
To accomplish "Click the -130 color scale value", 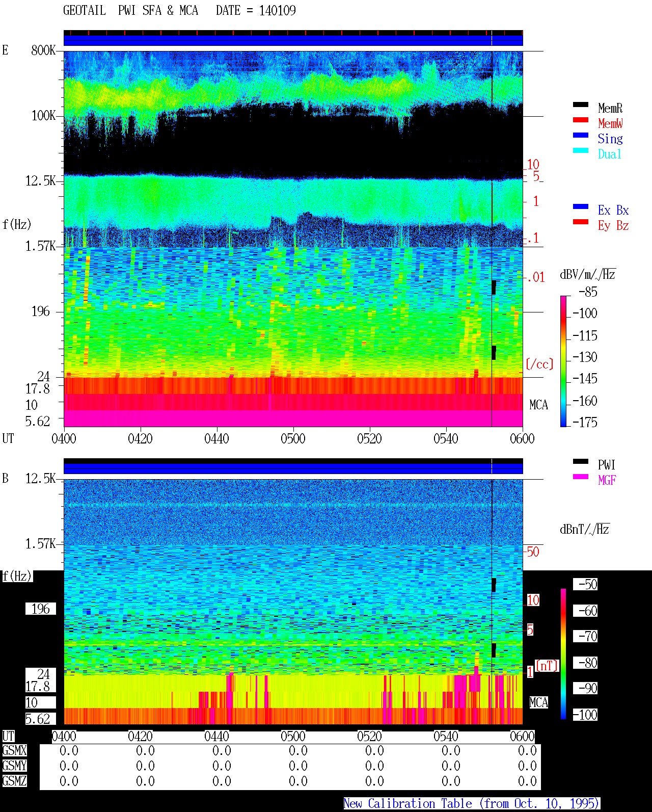I will pos(585,357).
